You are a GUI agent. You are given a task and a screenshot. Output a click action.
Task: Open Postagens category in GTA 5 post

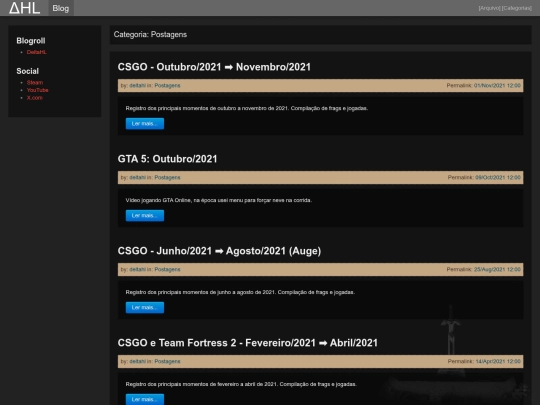click(167, 177)
